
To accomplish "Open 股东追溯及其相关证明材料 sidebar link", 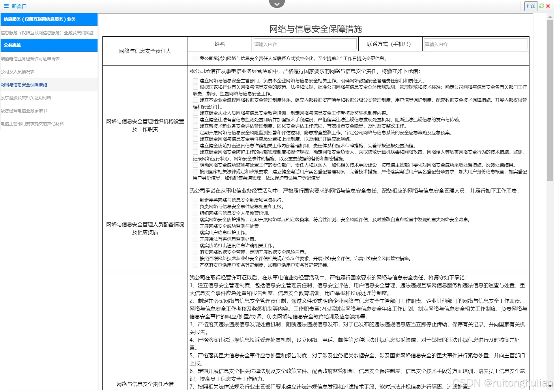I will point(26,98).
